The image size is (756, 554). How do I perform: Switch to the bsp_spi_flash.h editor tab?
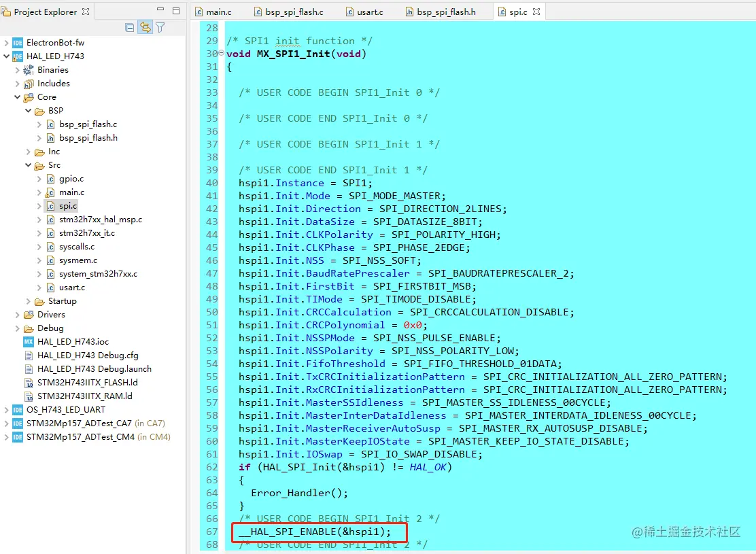coord(440,12)
